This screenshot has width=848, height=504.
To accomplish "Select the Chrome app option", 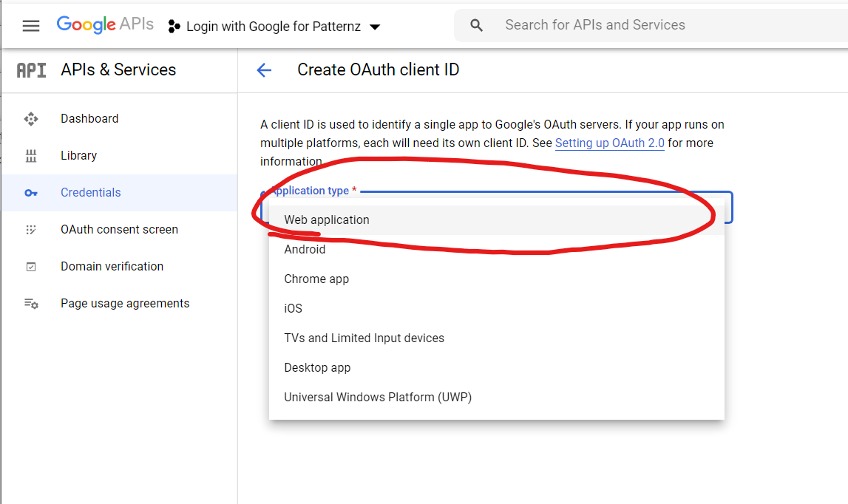I will (316, 279).
